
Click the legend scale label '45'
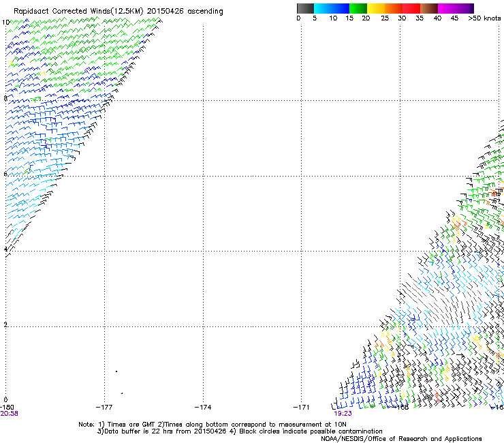point(454,18)
